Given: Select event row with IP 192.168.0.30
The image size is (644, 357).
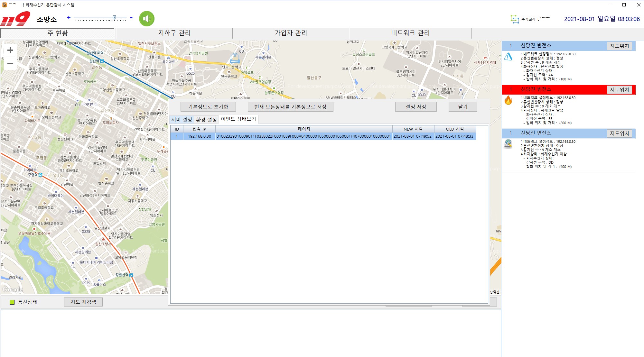Looking at the screenshot, I should [x=200, y=136].
